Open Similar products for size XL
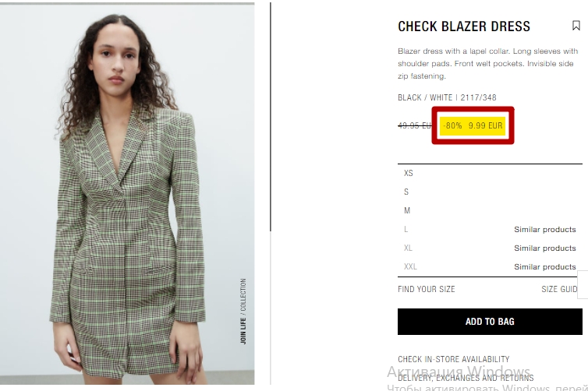 [545, 248]
